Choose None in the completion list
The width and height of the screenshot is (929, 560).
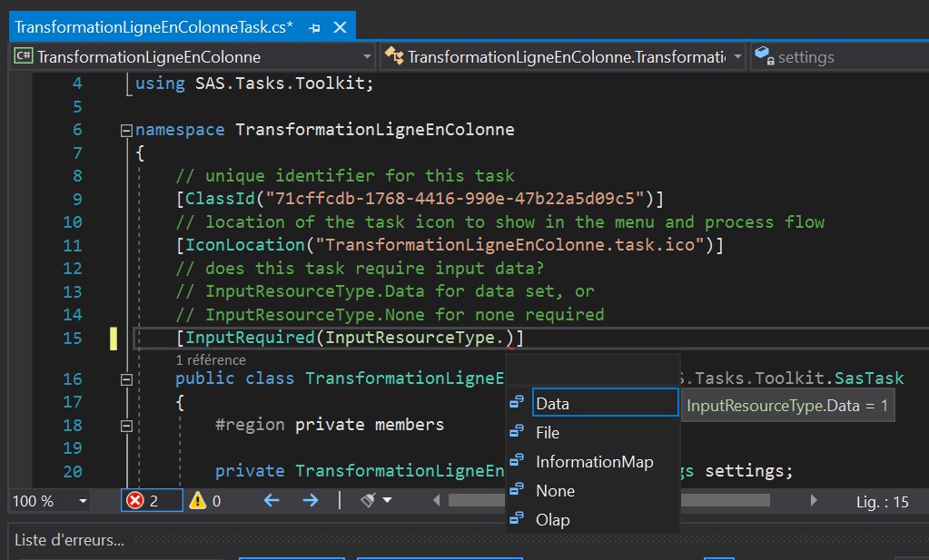pyautogui.click(x=555, y=491)
